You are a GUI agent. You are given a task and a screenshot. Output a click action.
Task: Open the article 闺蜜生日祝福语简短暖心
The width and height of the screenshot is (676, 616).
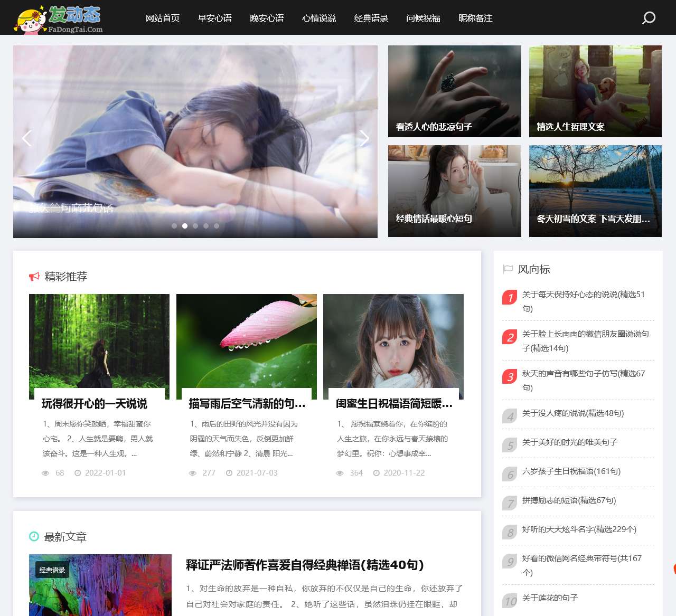(x=393, y=404)
